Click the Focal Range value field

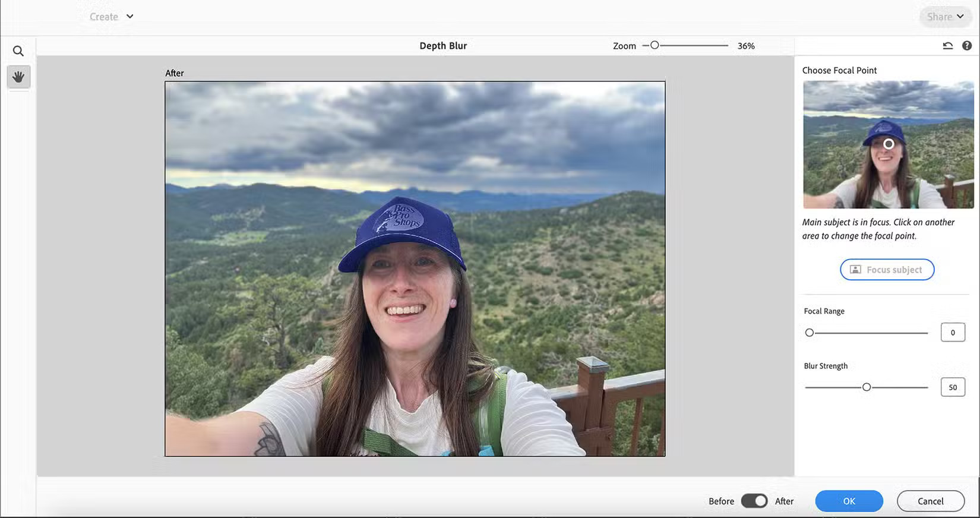tap(953, 333)
